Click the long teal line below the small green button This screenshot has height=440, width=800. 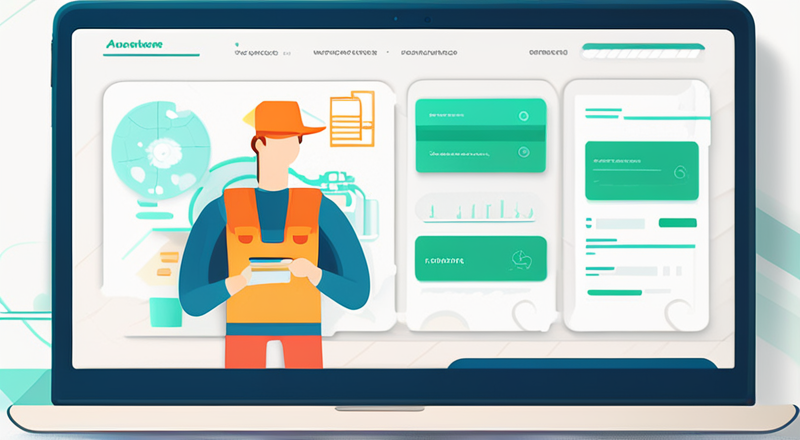(640, 246)
